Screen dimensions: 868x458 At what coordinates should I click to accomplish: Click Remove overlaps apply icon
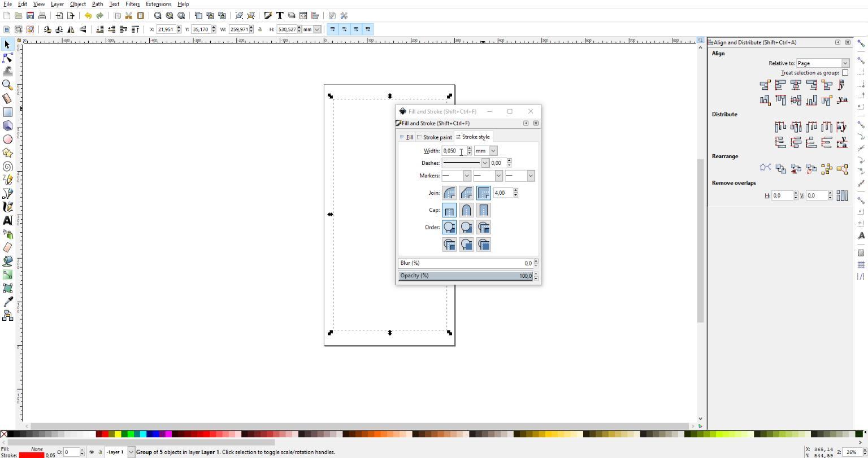pyautogui.click(x=842, y=195)
